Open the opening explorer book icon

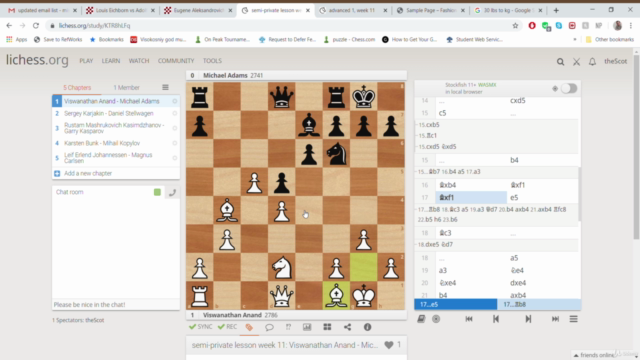click(x=421, y=319)
